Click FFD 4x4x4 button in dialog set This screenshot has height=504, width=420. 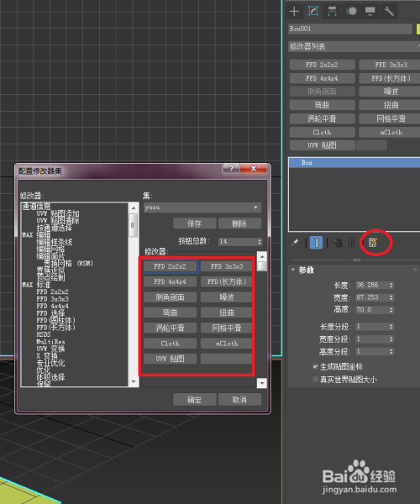click(x=170, y=282)
